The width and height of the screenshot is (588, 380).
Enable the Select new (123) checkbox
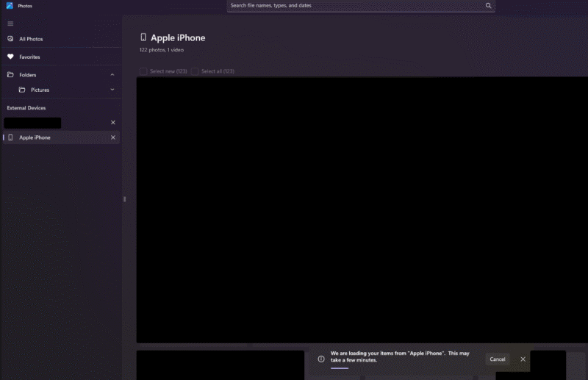[143, 71]
